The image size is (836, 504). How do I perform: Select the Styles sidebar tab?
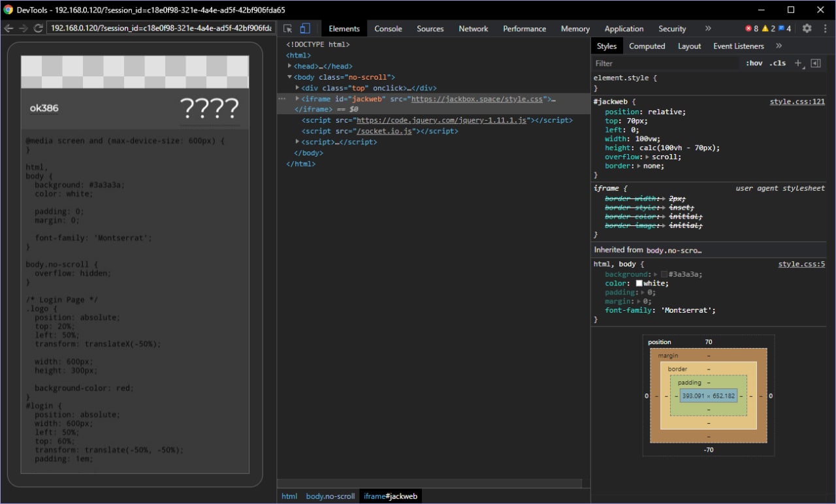tap(607, 46)
